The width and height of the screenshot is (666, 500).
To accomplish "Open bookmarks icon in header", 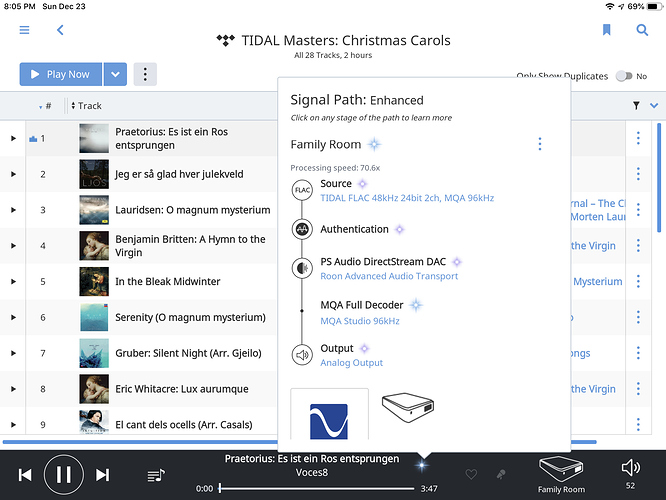I will pyautogui.click(x=606, y=30).
